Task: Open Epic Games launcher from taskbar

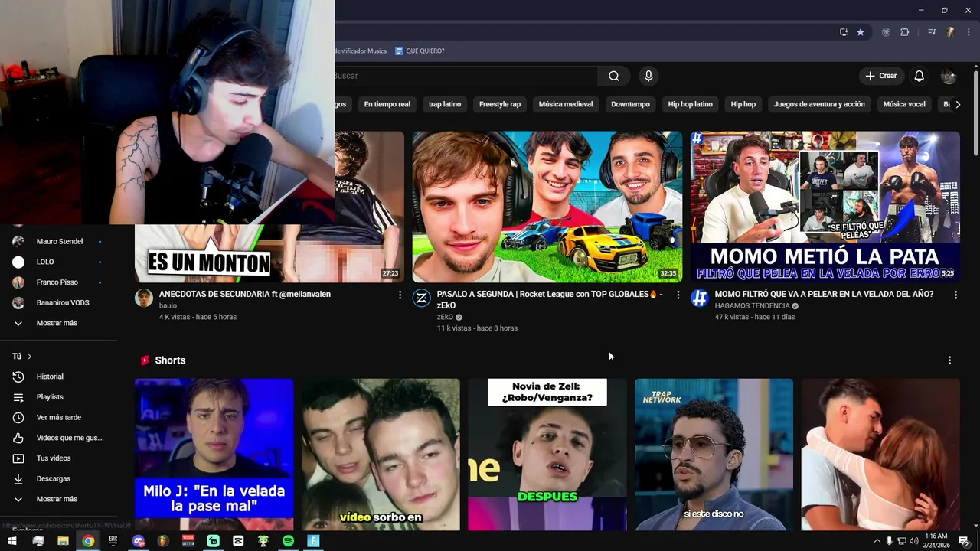Action: (x=113, y=541)
